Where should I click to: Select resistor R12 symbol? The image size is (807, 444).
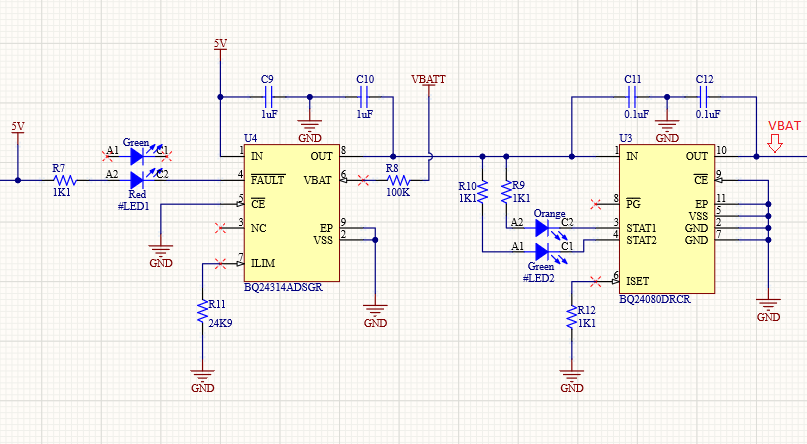[x=572, y=317]
